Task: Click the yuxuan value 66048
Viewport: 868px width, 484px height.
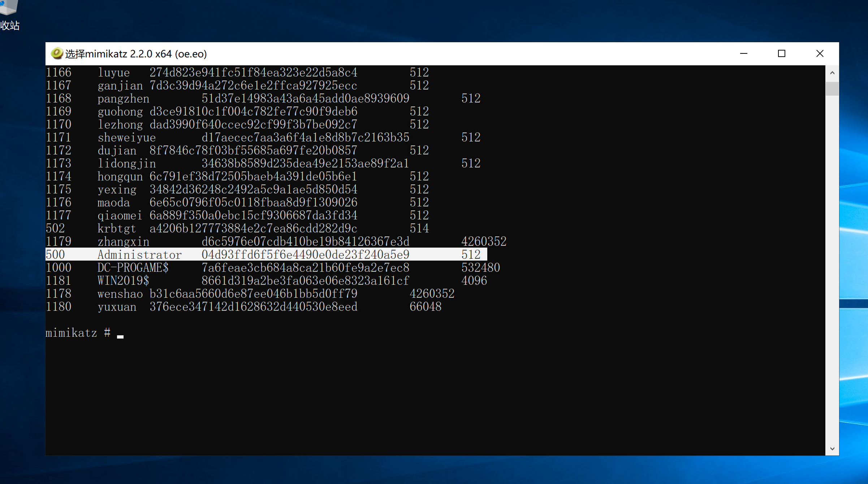Action: (x=426, y=307)
